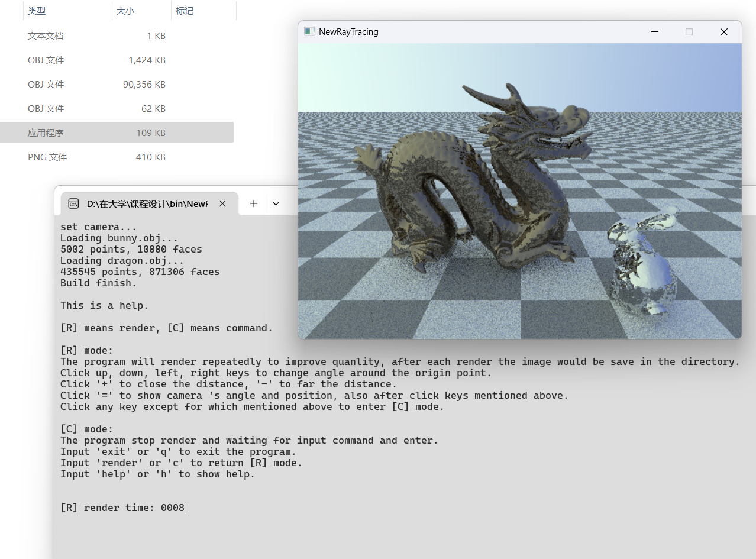Viewport: 756px width, 559px height.
Task: Click the "Click '+' to close the distance" line
Action: [229, 384]
